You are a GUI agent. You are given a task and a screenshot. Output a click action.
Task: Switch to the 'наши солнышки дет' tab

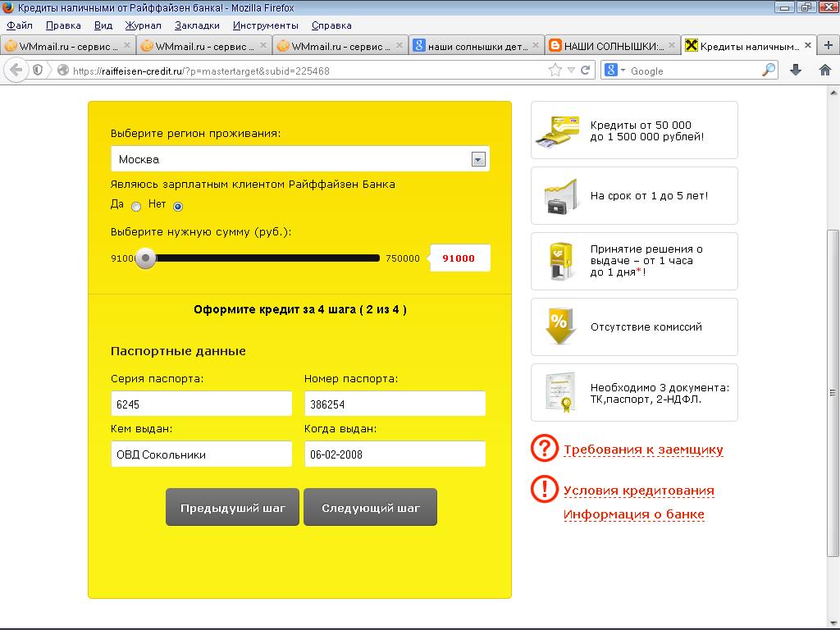coord(477,46)
